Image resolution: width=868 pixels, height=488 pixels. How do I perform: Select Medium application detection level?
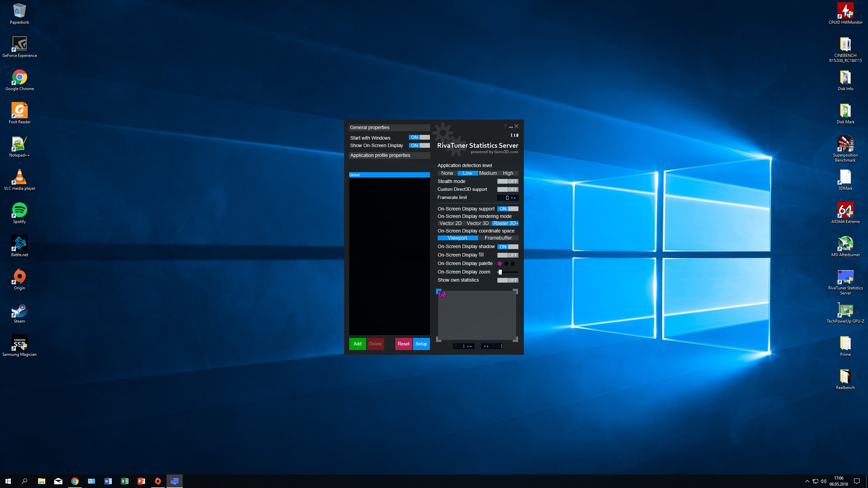(x=488, y=173)
